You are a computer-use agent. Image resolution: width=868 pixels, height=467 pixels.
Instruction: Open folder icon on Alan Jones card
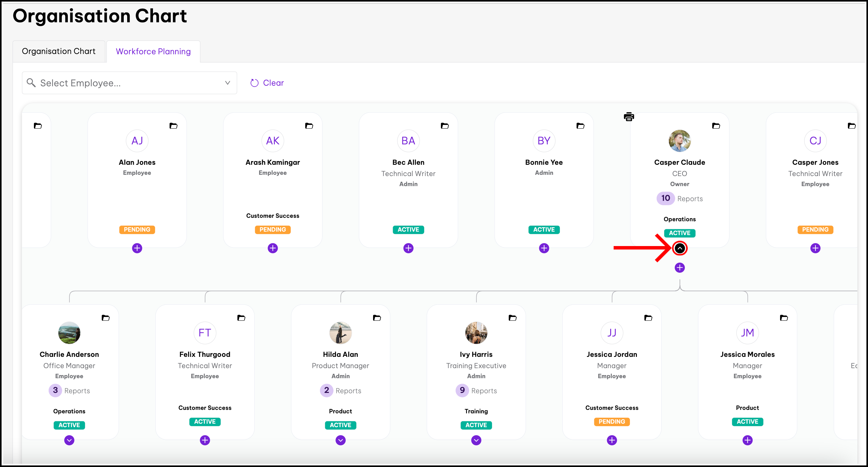pyautogui.click(x=173, y=126)
